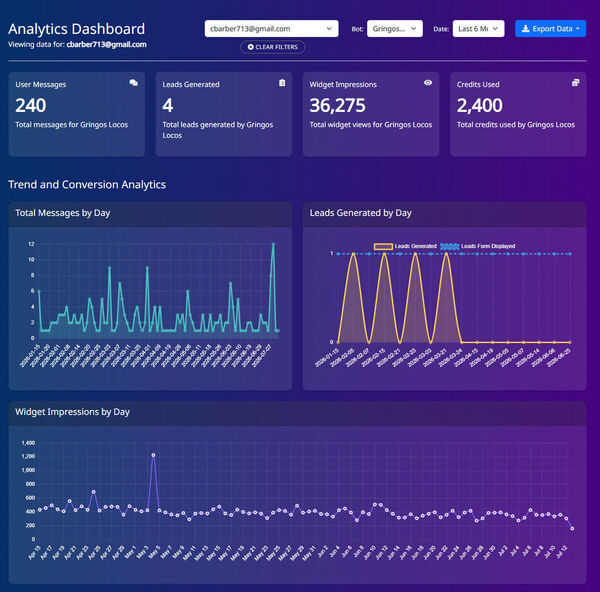Click the download icon in Export Data button

point(525,29)
